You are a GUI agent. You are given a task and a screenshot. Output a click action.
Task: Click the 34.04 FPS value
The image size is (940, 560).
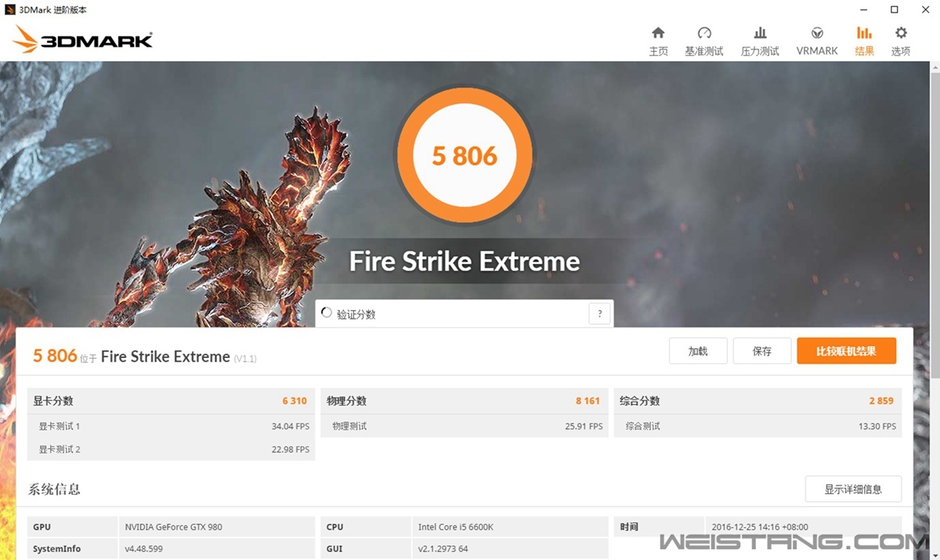pyautogui.click(x=290, y=427)
